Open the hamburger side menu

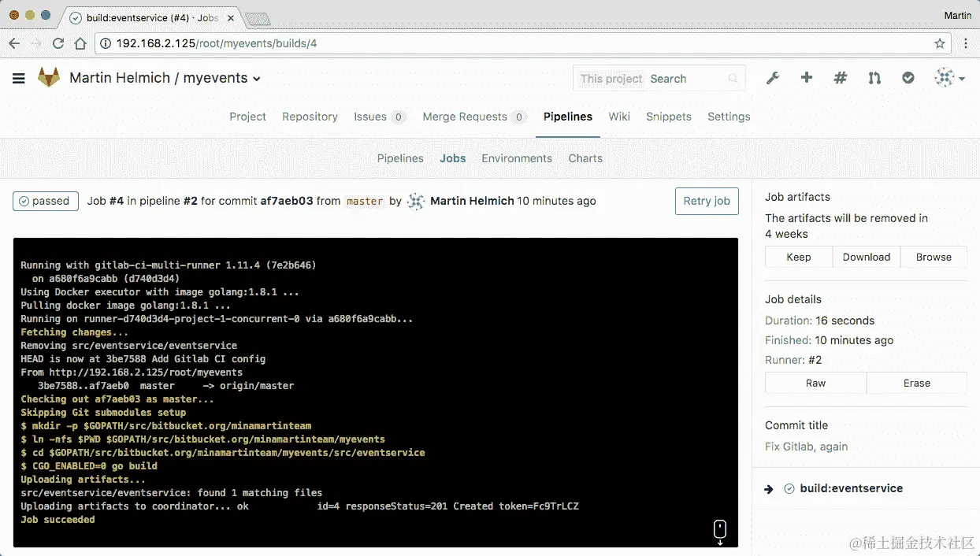pyautogui.click(x=19, y=78)
